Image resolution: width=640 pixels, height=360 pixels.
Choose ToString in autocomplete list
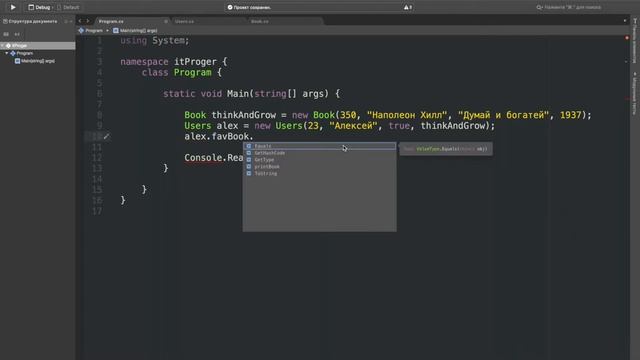(x=320, y=173)
